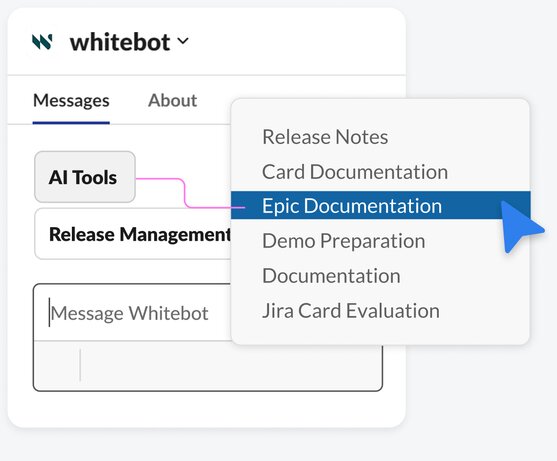Select the Release Management button
Screen dimensions: 557x461
pos(133,234)
